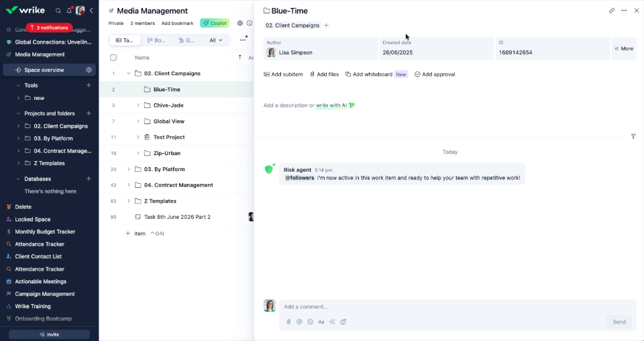Collapse the sidebar with the left arrow

[91, 11]
